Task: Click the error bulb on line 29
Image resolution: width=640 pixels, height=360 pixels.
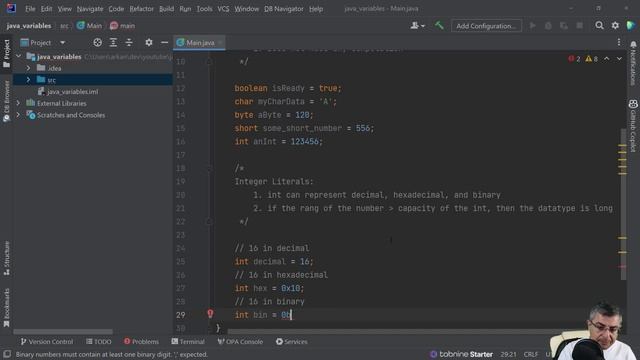Action: (x=210, y=313)
